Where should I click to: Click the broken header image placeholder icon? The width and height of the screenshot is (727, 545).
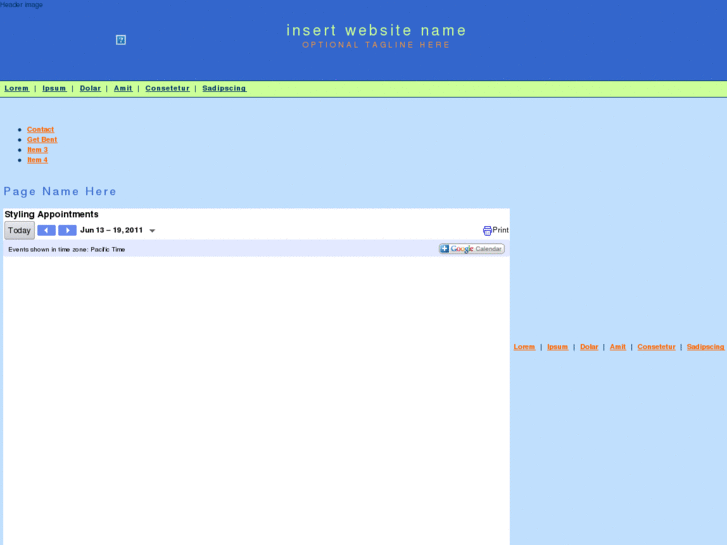121,40
